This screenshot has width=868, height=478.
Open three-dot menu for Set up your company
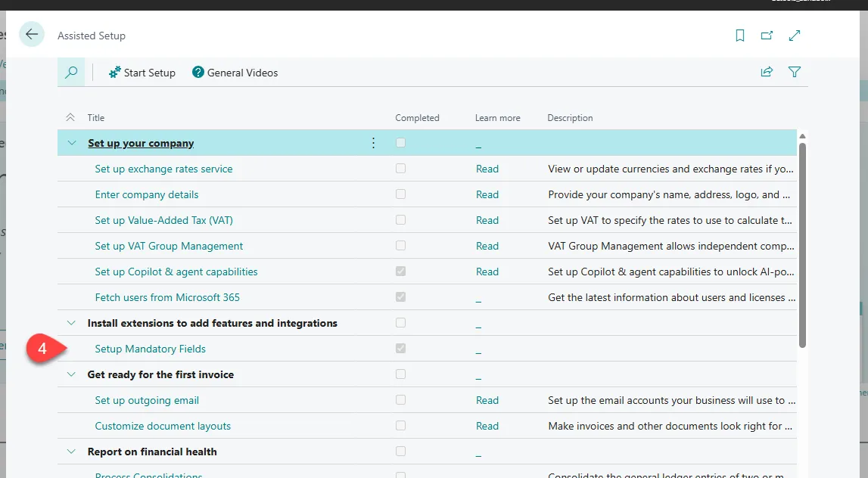point(373,143)
